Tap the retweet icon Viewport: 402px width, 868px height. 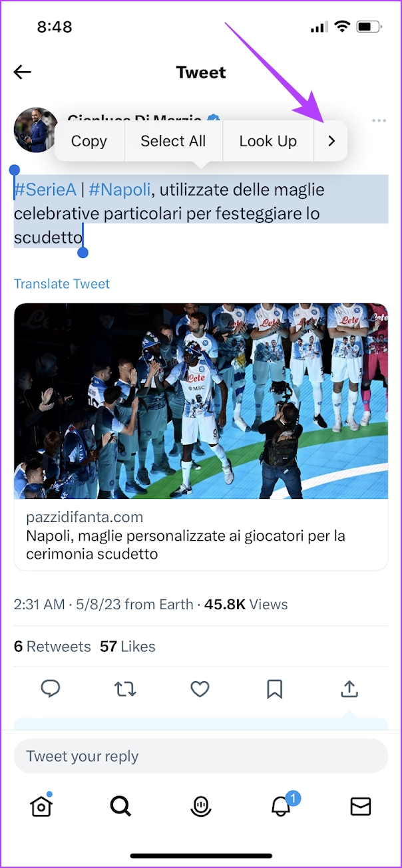tap(125, 689)
